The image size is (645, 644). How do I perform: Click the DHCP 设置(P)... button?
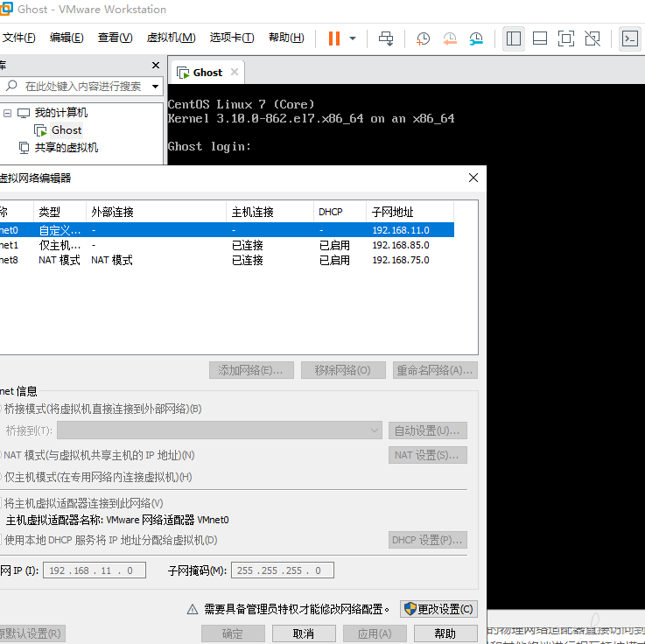(x=428, y=540)
